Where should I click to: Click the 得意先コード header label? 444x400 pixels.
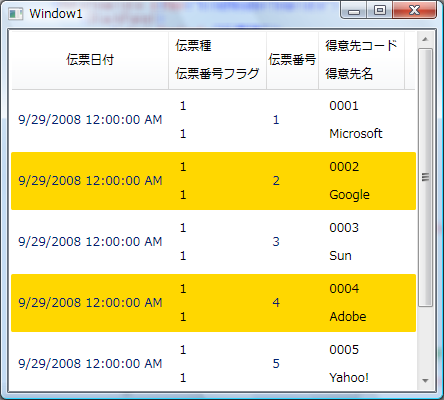(x=361, y=46)
